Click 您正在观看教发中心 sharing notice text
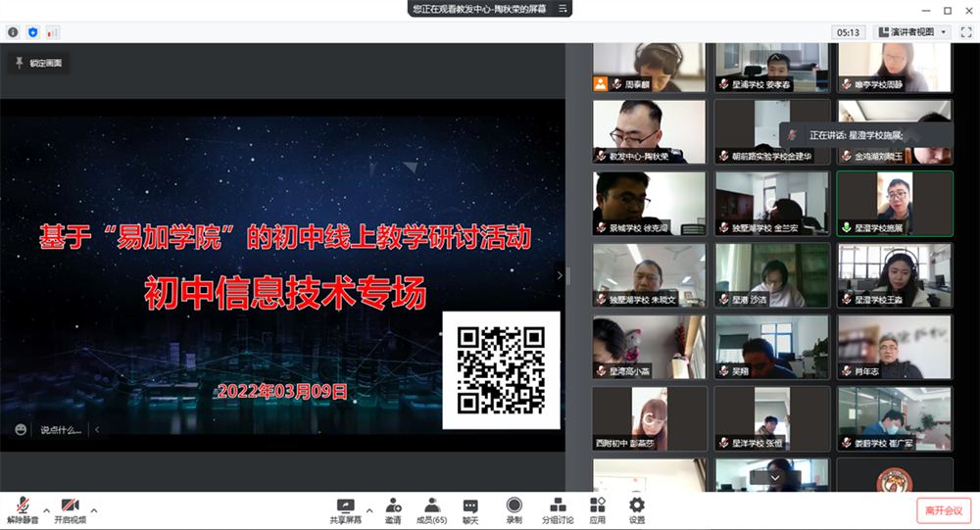980x530 pixels. 479,9
